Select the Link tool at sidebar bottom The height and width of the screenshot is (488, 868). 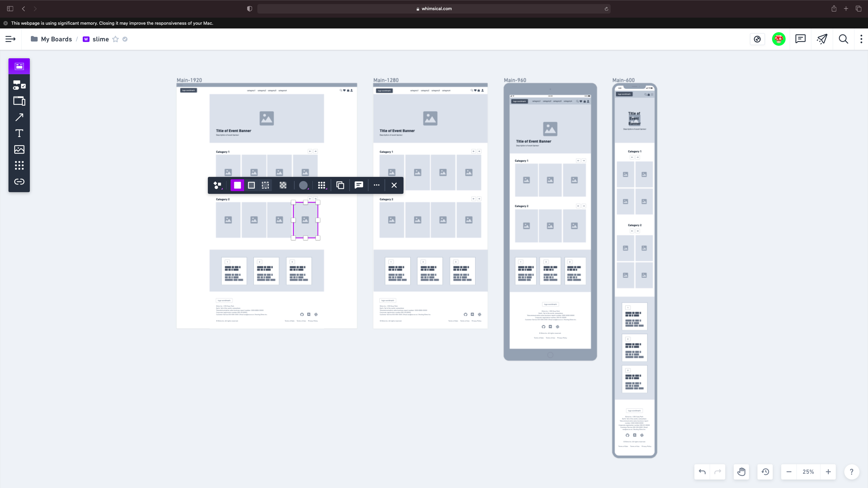pos(19,181)
